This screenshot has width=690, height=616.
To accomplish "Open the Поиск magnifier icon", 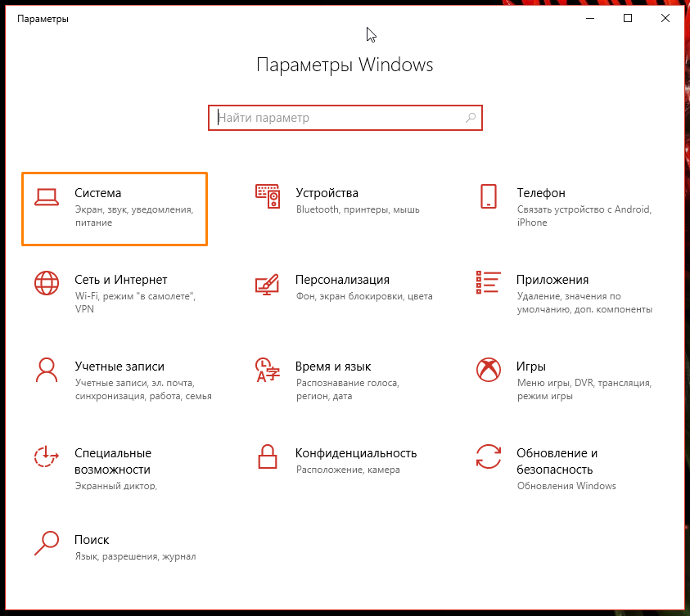I will point(47,543).
